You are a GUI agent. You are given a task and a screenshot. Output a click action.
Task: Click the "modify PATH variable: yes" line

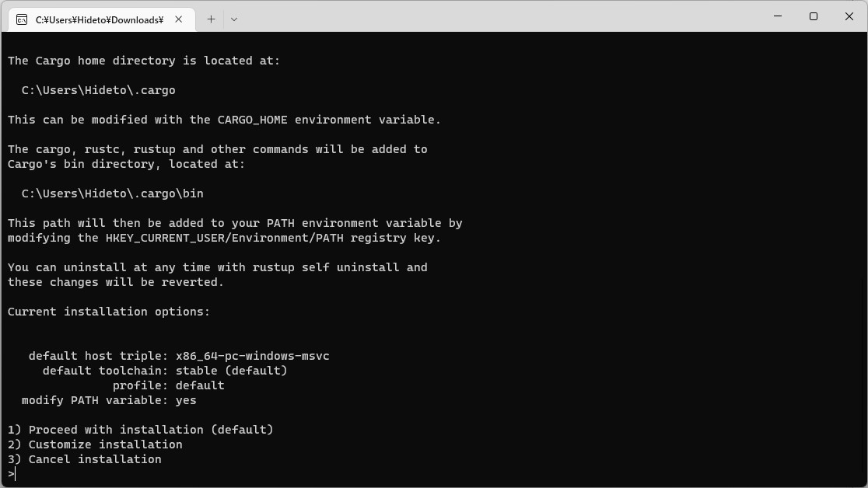point(109,400)
